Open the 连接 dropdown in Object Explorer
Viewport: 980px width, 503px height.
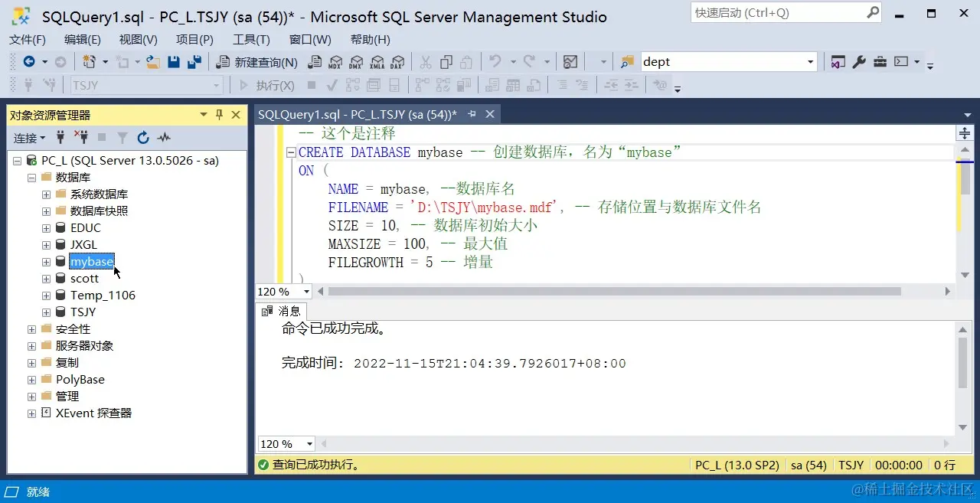[30, 138]
